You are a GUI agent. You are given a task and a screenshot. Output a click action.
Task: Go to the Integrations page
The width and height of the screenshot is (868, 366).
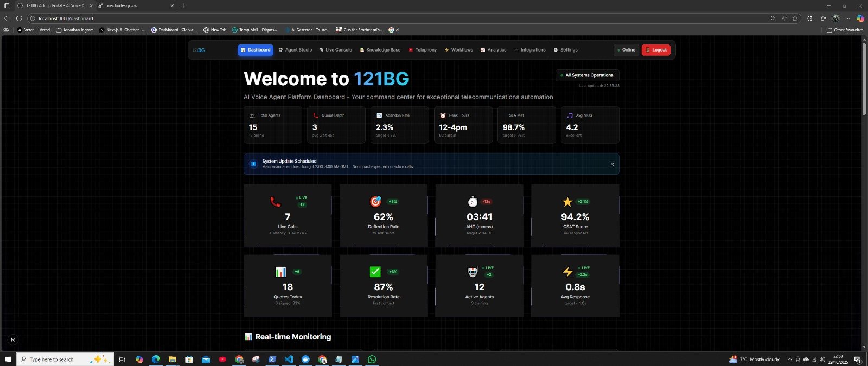coord(530,50)
